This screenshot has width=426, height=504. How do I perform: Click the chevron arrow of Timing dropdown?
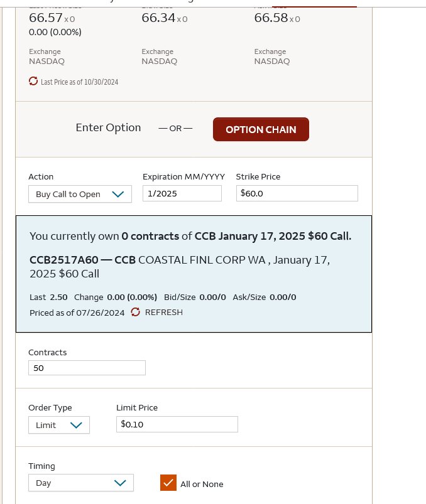pos(120,483)
